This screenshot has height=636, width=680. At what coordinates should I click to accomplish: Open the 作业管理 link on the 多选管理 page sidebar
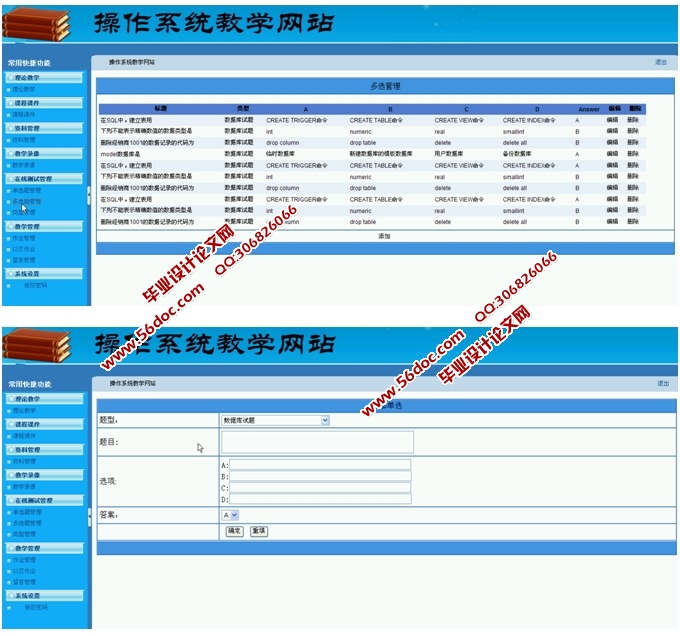coord(24,238)
